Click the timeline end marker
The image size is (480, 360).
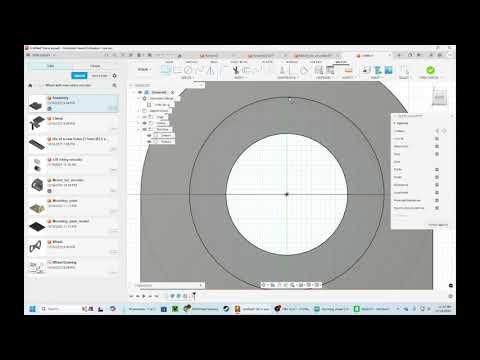[x=194, y=296]
